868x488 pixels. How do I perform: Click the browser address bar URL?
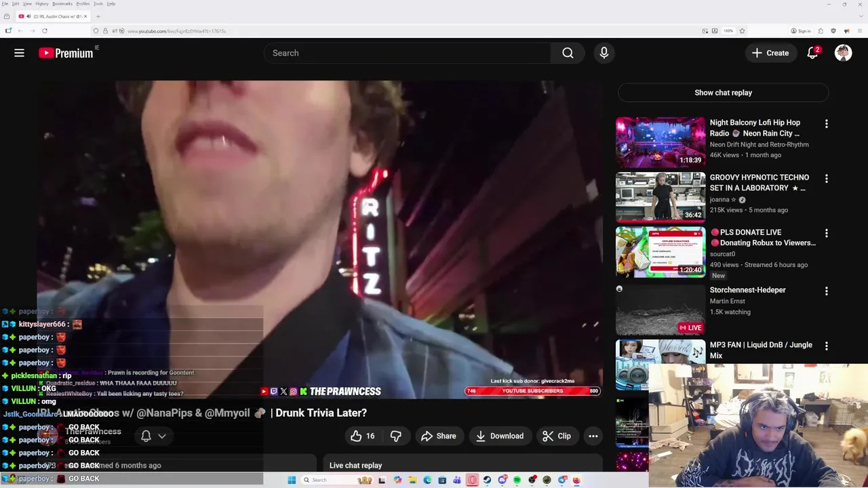[x=176, y=30]
